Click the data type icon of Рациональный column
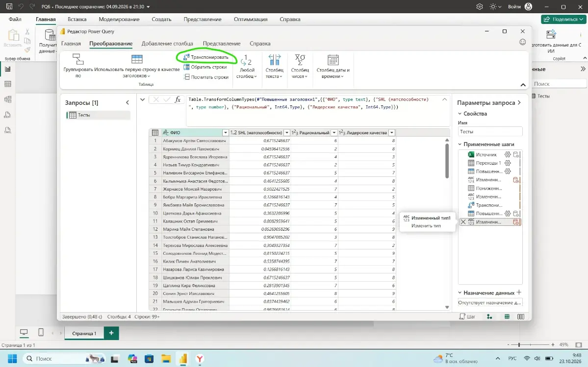This screenshot has width=588, height=367. [295, 133]
